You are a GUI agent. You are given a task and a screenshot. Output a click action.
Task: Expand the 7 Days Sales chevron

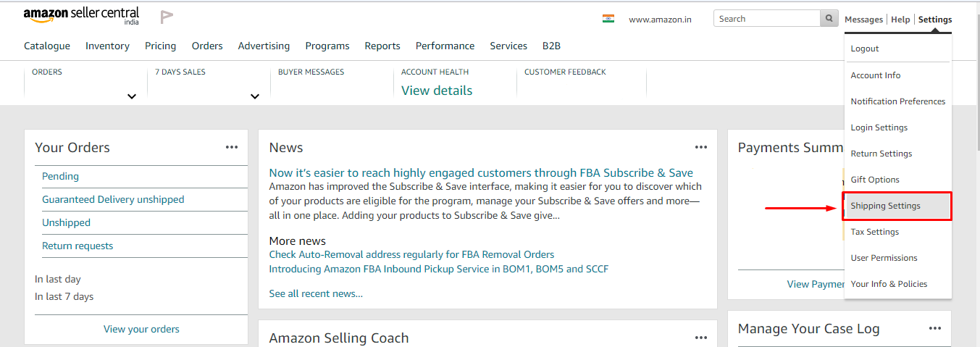coord(255,96)
